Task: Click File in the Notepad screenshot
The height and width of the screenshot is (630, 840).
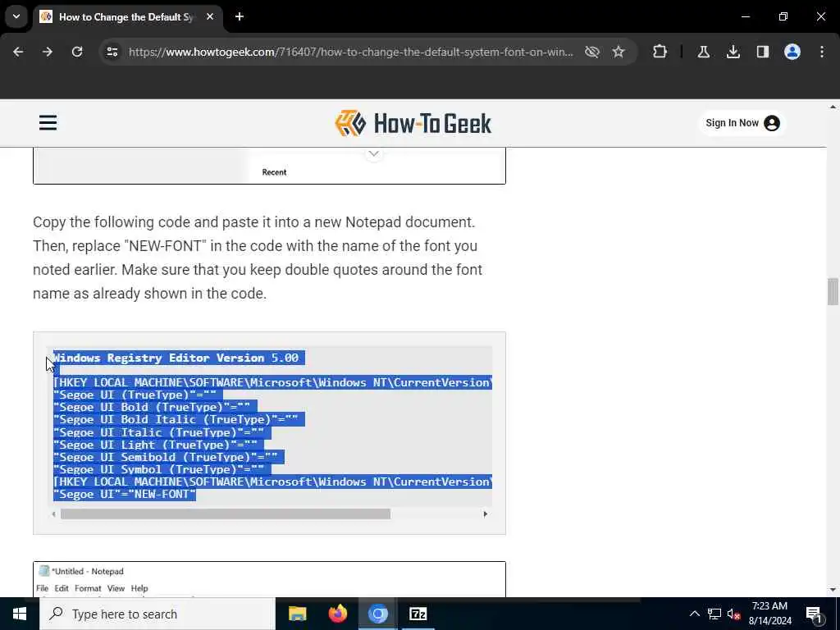Action: (43, 588)
